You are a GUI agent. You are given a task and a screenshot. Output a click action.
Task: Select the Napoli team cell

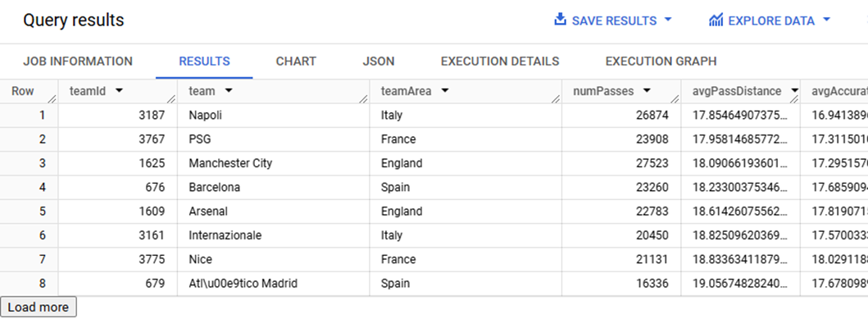coord(274,116)
